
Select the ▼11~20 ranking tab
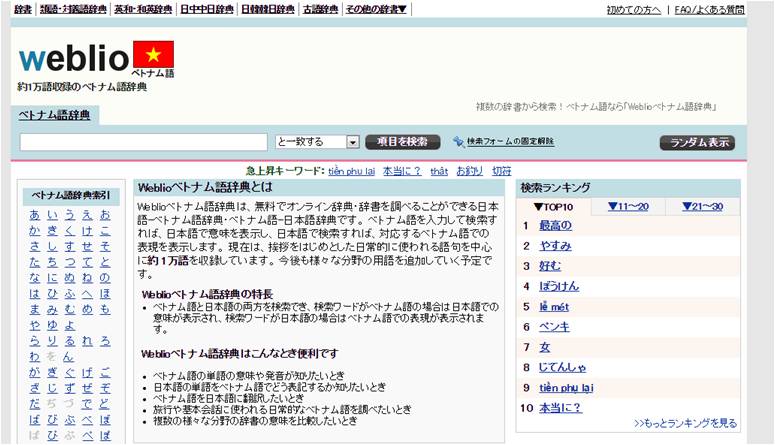click(628, 207)
